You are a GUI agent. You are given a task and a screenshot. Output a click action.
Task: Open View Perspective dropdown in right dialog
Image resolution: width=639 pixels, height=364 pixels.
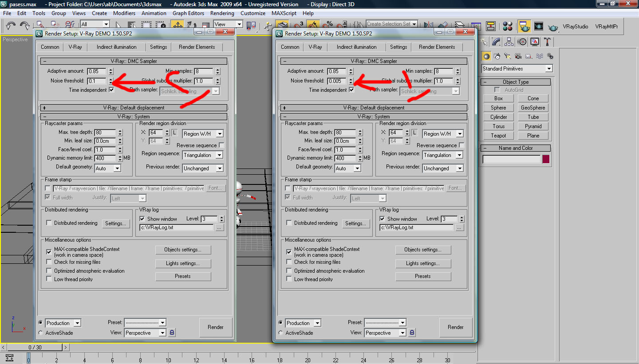385,333
